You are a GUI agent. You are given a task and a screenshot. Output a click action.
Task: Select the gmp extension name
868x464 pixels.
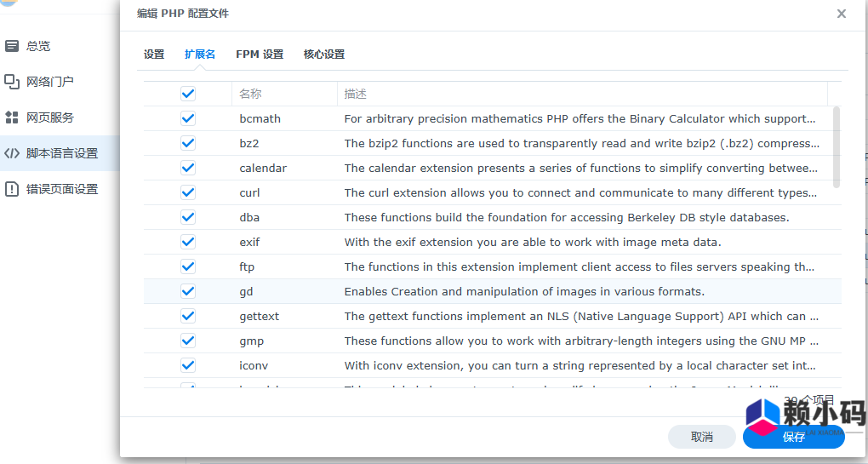click(x=251, y=341)
